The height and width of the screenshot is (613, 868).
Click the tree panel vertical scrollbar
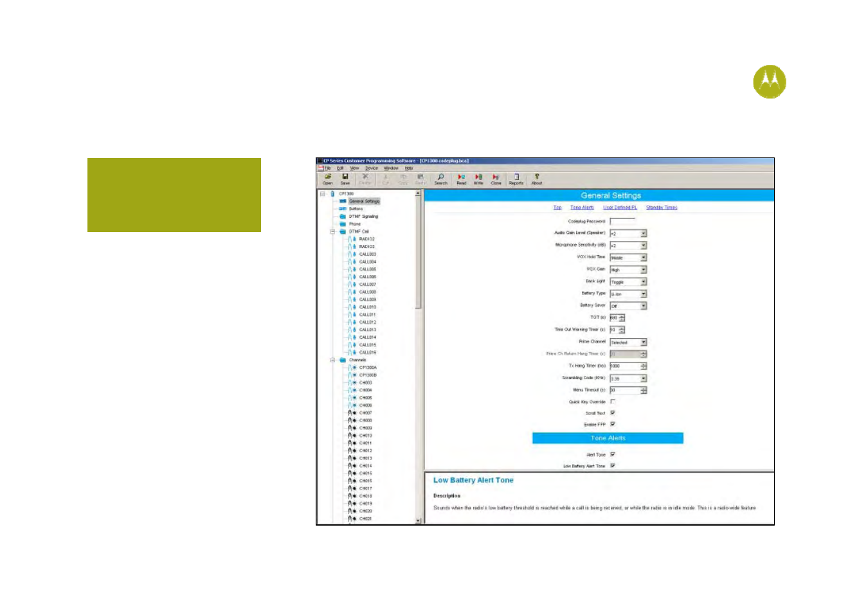coord(419,357)
